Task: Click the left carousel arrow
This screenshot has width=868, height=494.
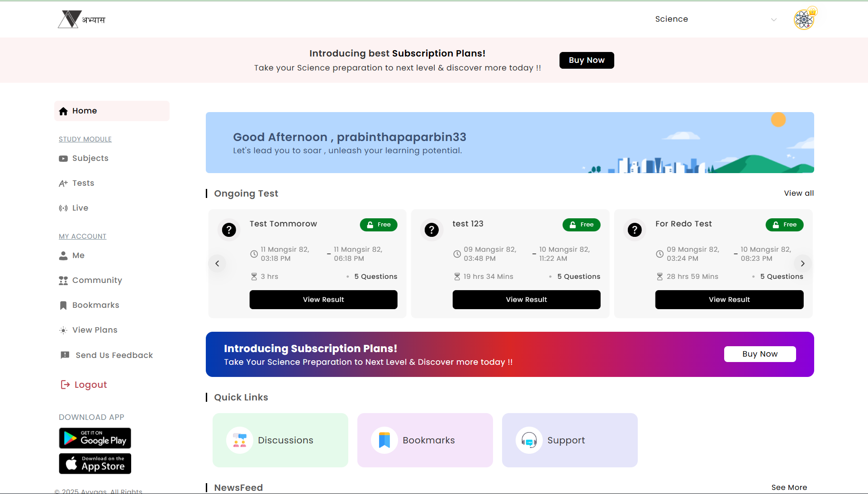Action: tap(218, 263)
